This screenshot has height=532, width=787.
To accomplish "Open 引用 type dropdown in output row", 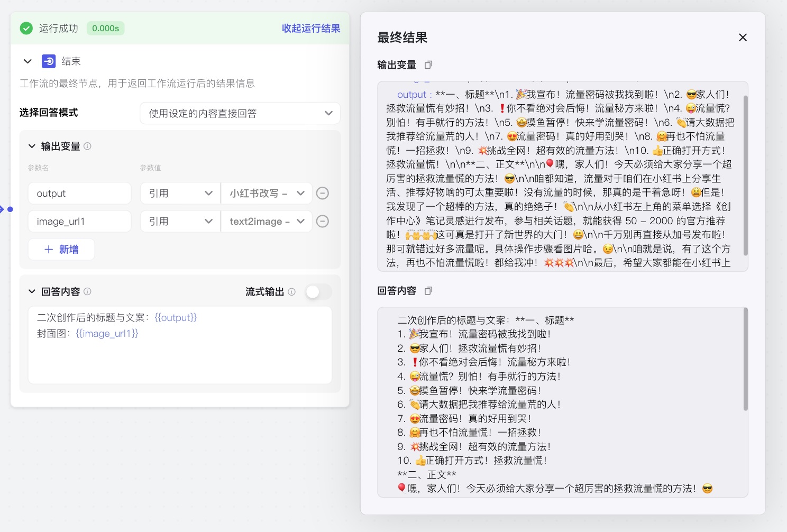I will 180,194.
